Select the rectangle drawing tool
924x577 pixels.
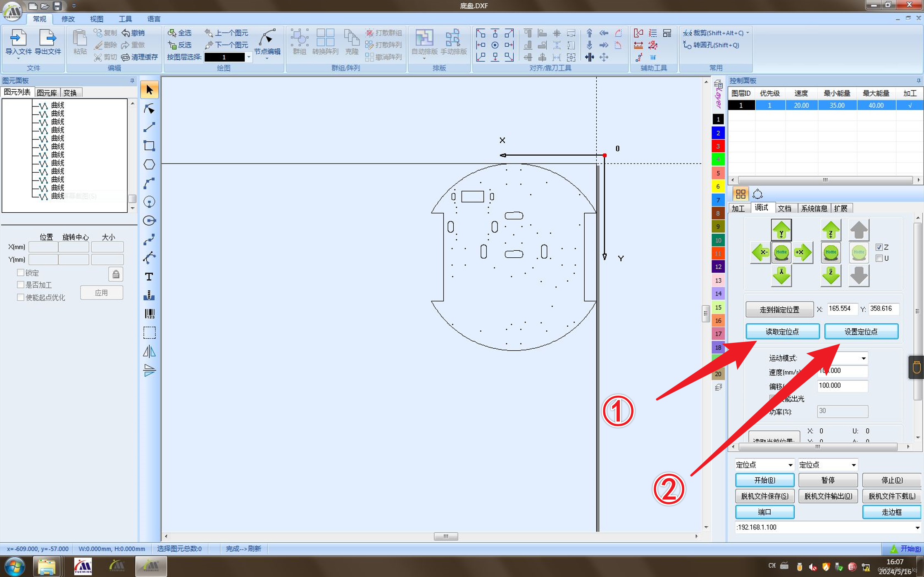[x=149, y=145]
